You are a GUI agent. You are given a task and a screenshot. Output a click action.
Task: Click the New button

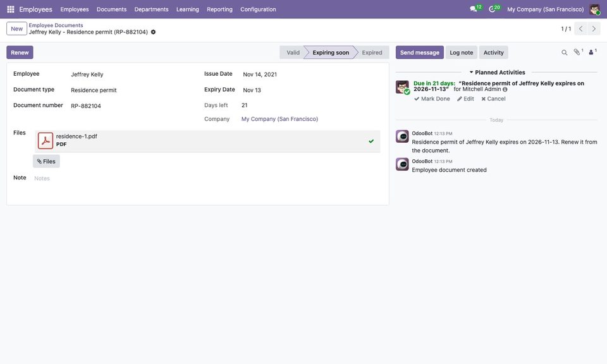16,28
